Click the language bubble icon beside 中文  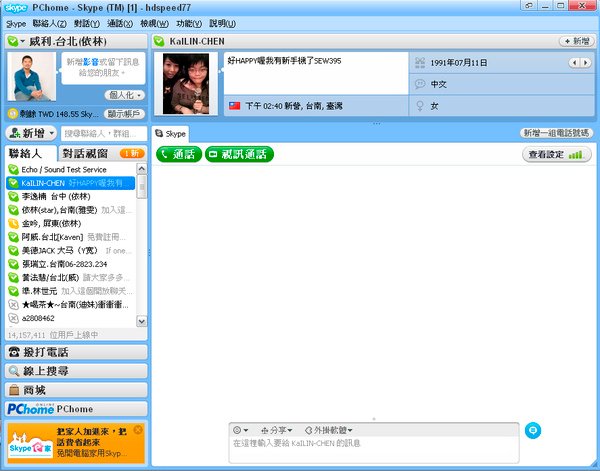pyautogui.click(x=420, y=84)
